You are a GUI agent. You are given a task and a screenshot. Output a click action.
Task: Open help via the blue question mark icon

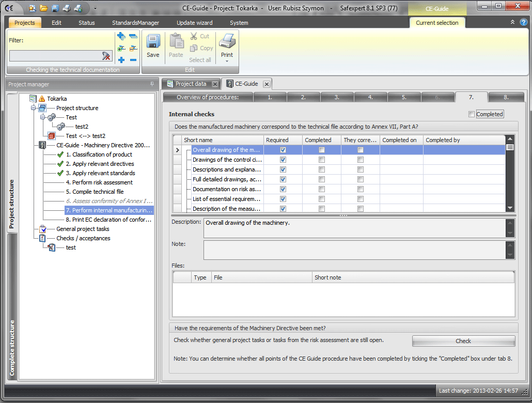coord(523,22)
